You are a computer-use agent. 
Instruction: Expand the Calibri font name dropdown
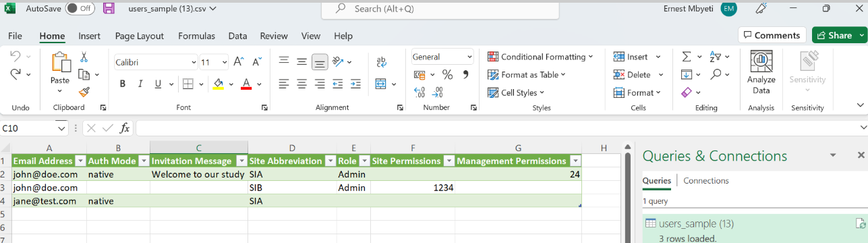(193, 62)
